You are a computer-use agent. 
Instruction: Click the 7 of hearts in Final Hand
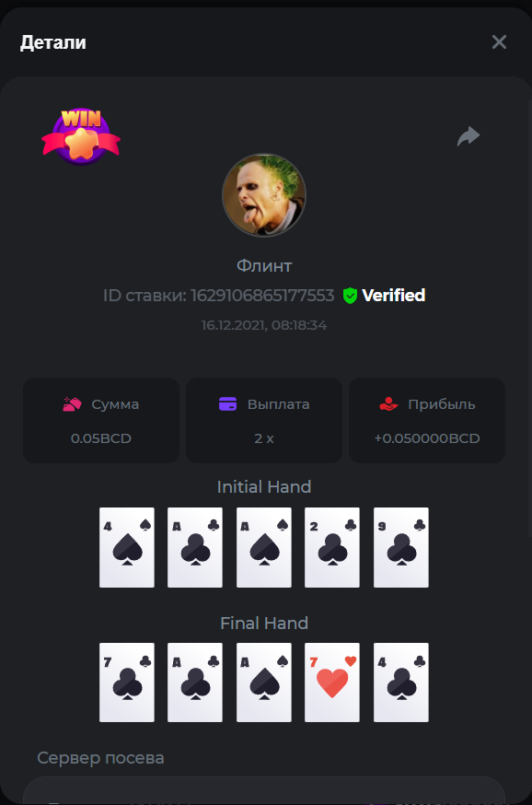332,682
